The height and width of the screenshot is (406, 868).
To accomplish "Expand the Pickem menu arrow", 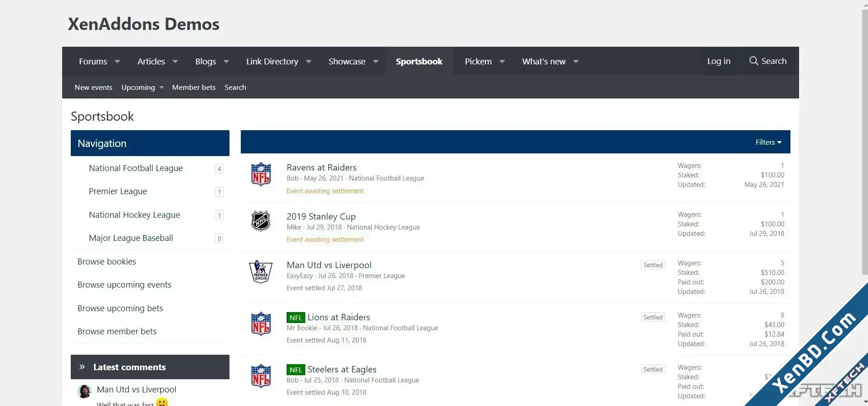I will pos(502,62).
